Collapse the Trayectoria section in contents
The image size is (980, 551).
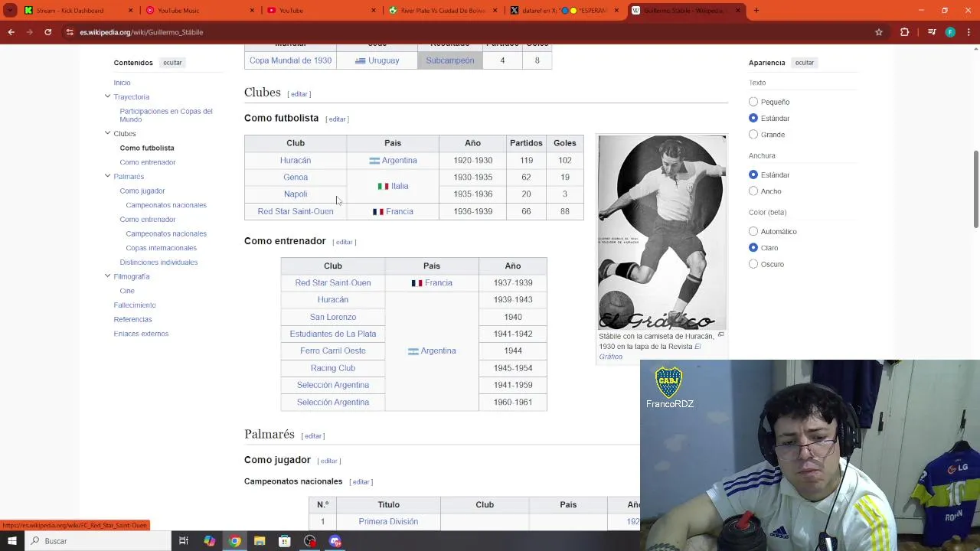[107, 96]
